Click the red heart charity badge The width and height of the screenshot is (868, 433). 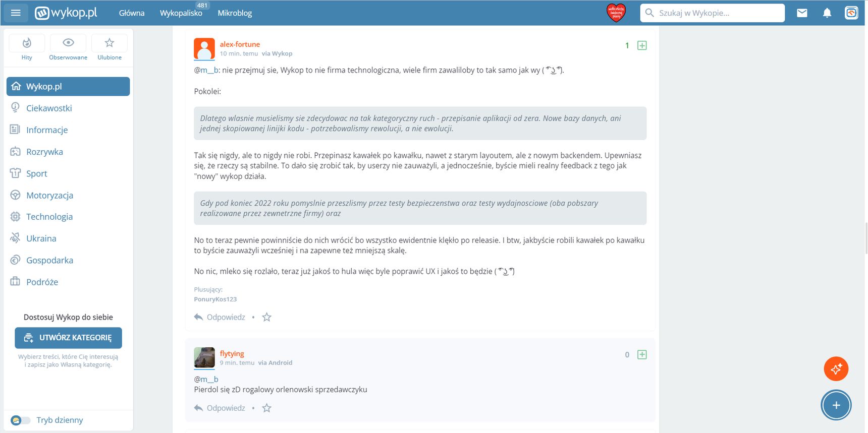(x=616, y=13)
